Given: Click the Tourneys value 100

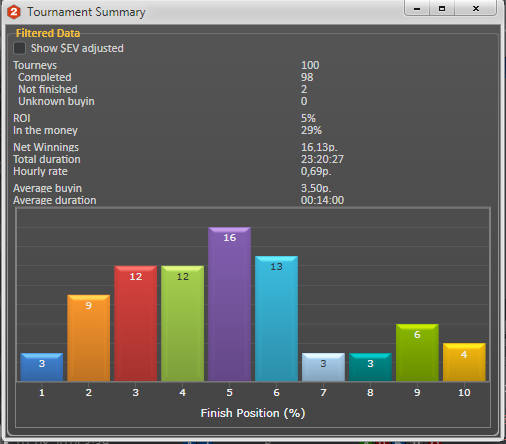Looking at the screenshot, I should tap(310, 65).
